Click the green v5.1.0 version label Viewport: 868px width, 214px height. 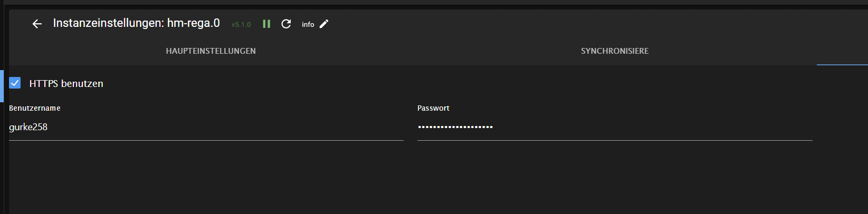tap(241, 24)
